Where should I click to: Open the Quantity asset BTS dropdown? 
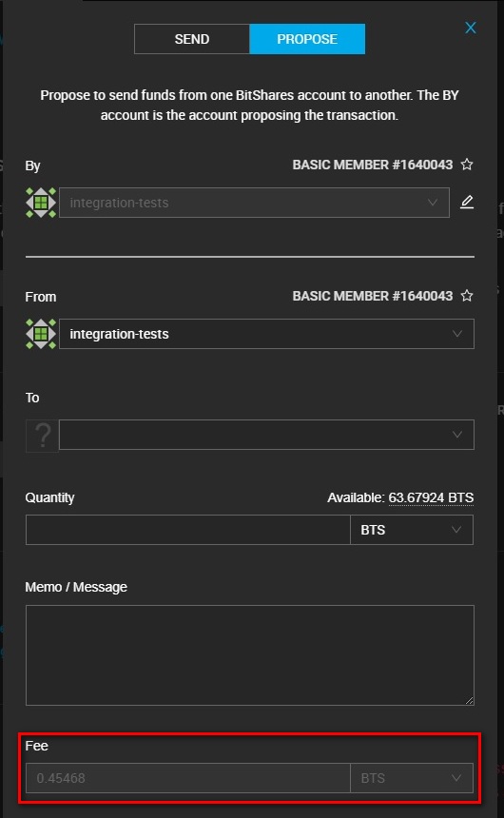pyautogui.click(x=412, y=530)
